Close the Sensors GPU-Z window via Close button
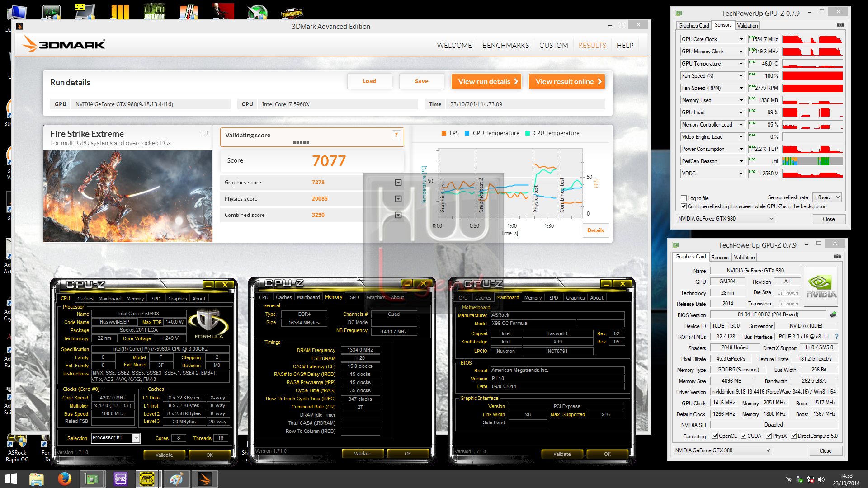This screenshot has height=488, width=868. (829, 219)
